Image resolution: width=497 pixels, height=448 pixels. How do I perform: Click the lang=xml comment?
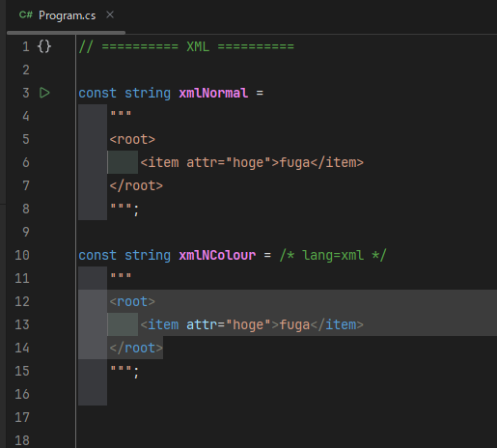coord(333,255)
